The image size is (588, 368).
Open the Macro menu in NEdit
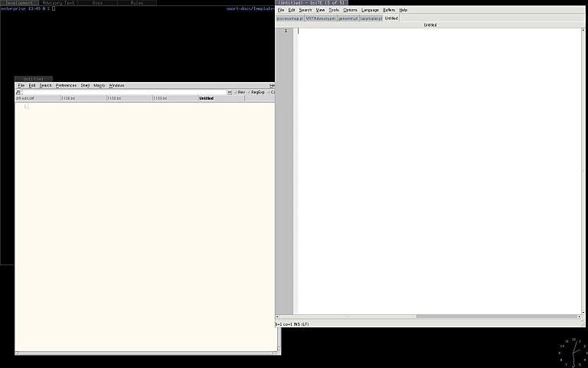99,86
